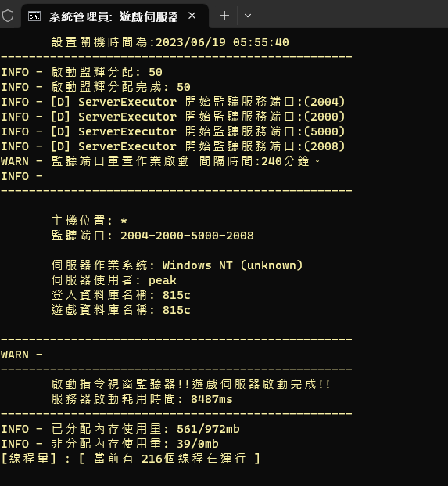Click the 主機位置: * line
448x486 pixels.
coord(89,221)
